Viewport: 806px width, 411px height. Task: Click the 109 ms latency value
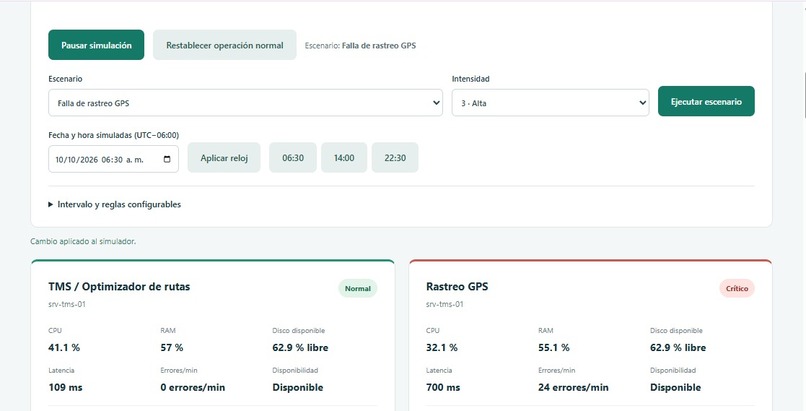pos(65,387)
